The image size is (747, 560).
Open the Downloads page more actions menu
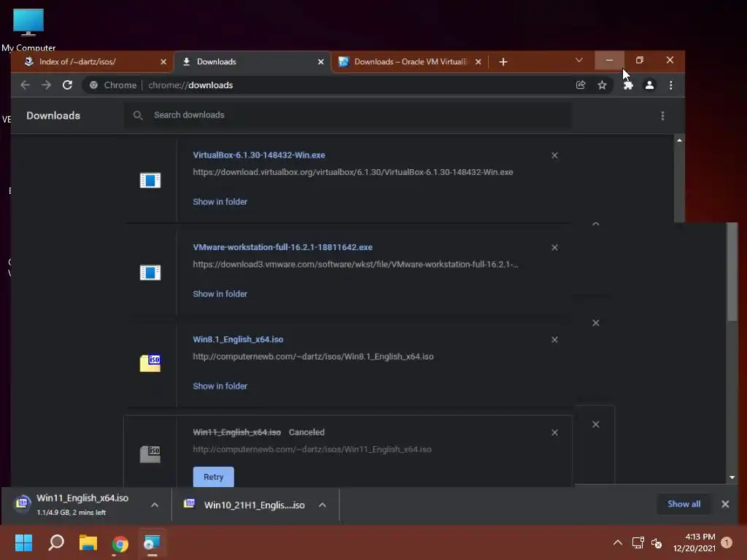662,116
